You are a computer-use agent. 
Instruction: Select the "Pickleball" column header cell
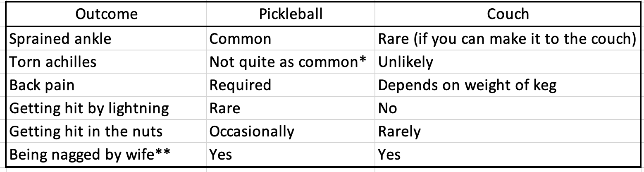click(291, 14)
